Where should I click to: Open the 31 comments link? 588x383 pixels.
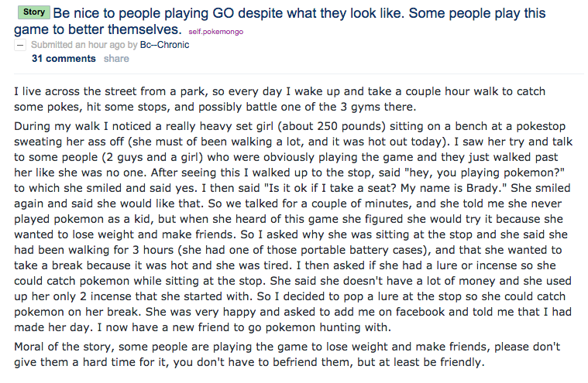(64, 58)
